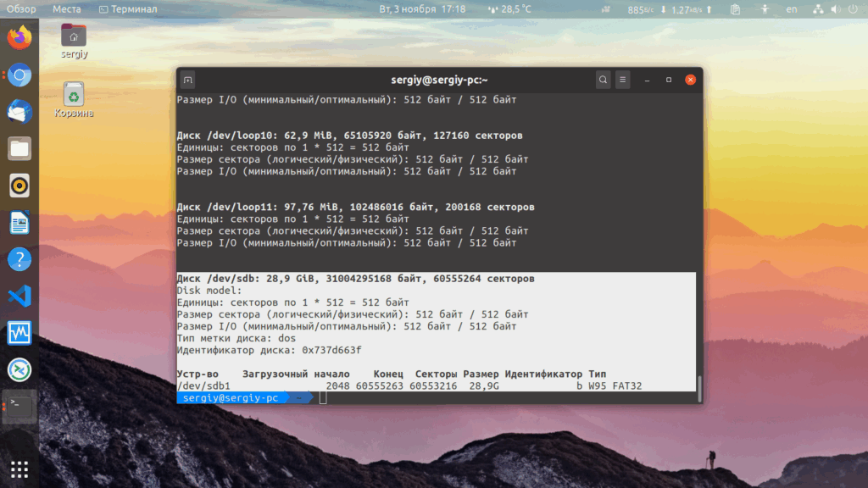This screenshot has width=868, height=488.
Task: Open the terminal hamburger menu
Action: (x=623, y=80)
